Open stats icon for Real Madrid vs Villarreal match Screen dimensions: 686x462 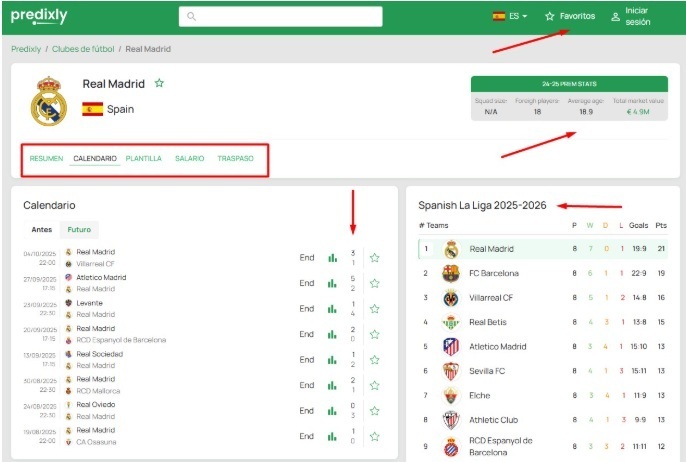(x=333, y=257)
